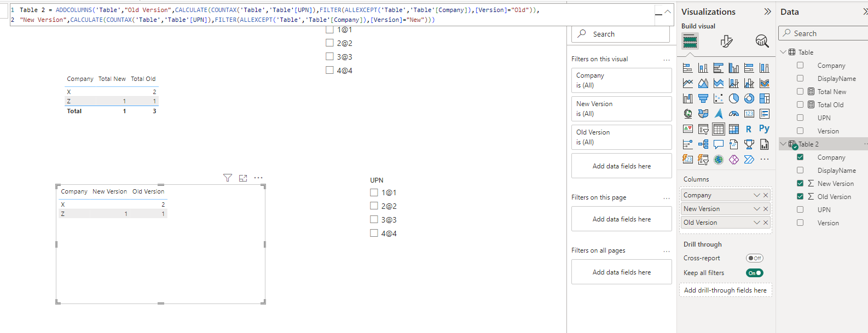
Task: Check 3@3 in the UPN slicer
Action: click(x=374, y=220)
